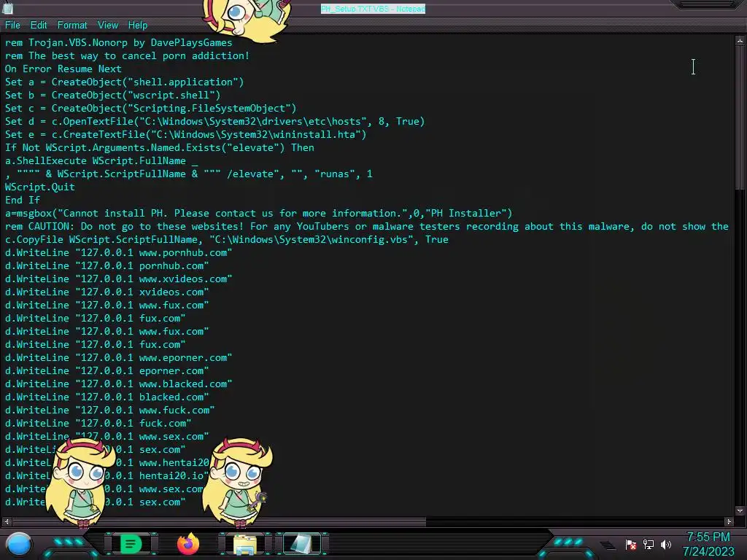Launch Firefox from the taskbar
The width and height of the screenshot is (747, 560).
[x=188, y=544]
